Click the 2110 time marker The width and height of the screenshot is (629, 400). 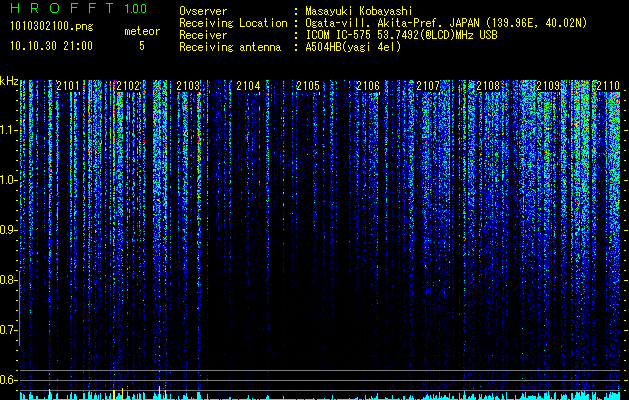(x=608, y=86)
